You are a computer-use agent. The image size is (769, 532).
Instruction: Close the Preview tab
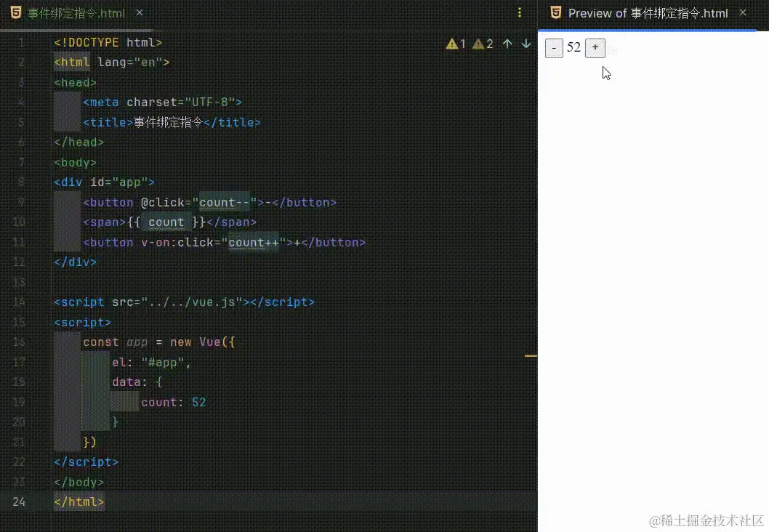(x=743, y=13)
